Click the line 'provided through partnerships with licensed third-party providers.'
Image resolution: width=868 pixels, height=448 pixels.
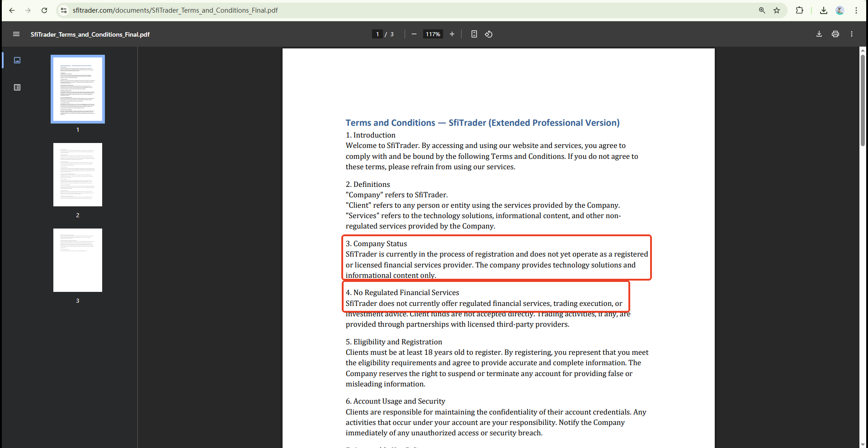coord(458,324)
